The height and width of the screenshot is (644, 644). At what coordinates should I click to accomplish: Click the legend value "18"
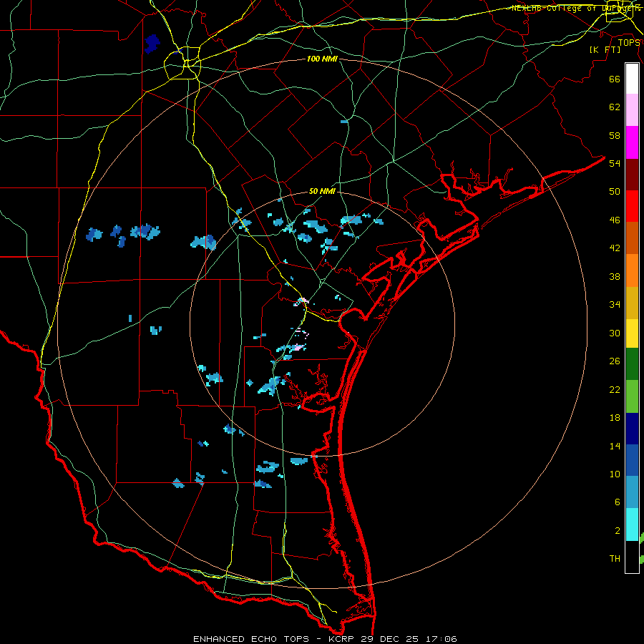(615, 418)
